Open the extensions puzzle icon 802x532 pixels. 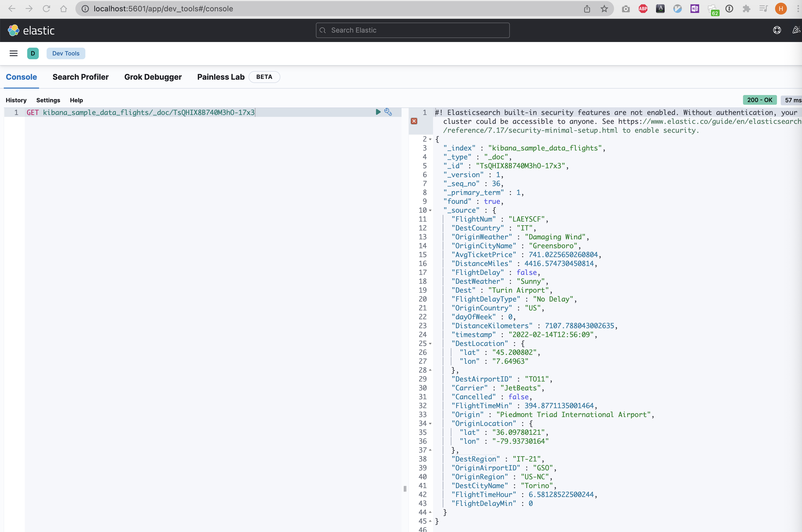tap(746, 9)
